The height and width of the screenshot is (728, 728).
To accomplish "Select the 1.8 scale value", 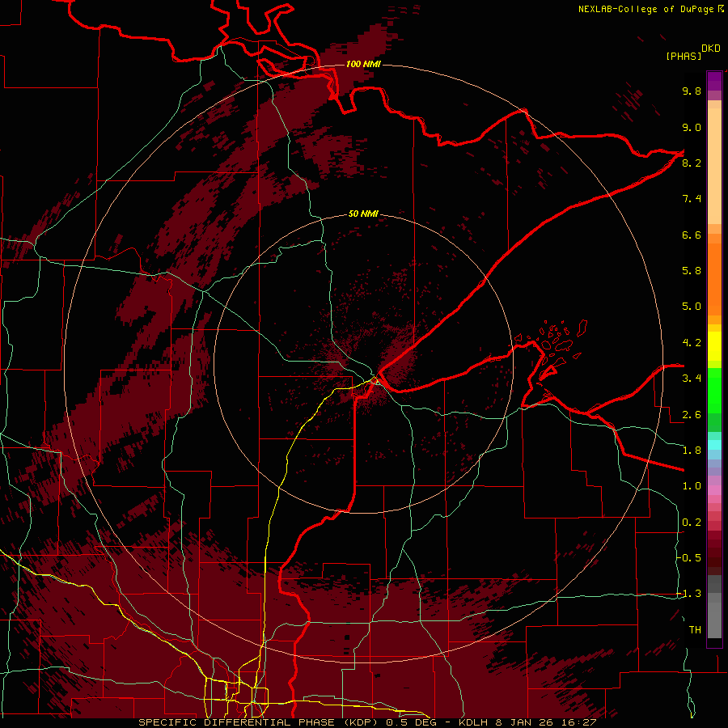I will pos(692,451).
